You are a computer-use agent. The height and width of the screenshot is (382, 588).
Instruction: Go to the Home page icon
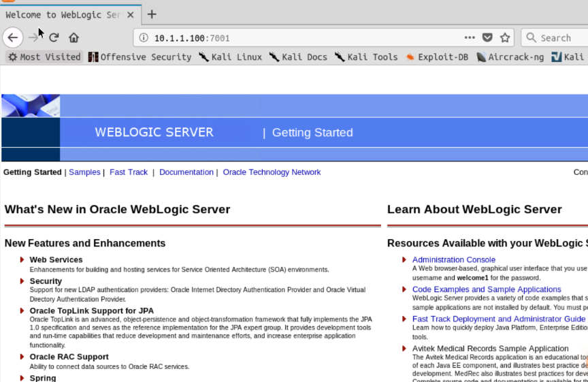click(x=74, y=37)
